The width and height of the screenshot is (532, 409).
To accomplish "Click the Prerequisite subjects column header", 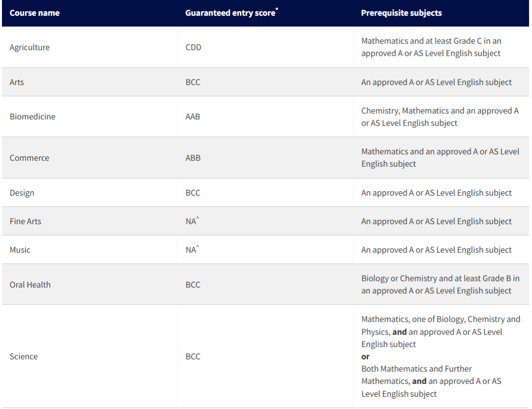I will 401,13.
